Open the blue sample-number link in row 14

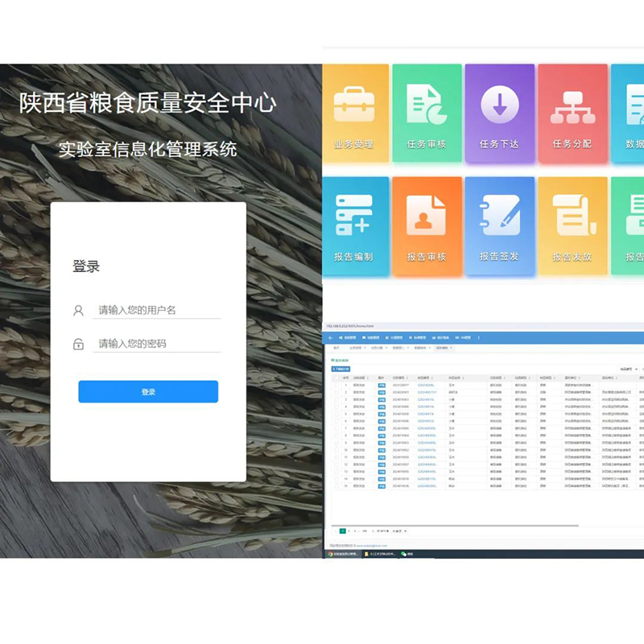click(427, 479)
